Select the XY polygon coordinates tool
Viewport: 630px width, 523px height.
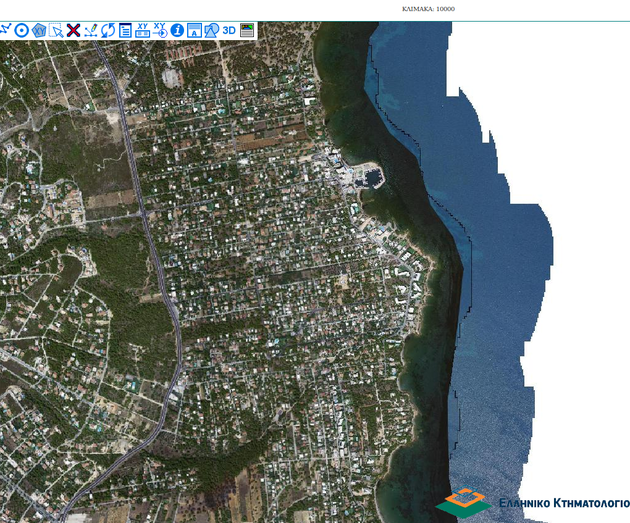(x=39, y=31)
